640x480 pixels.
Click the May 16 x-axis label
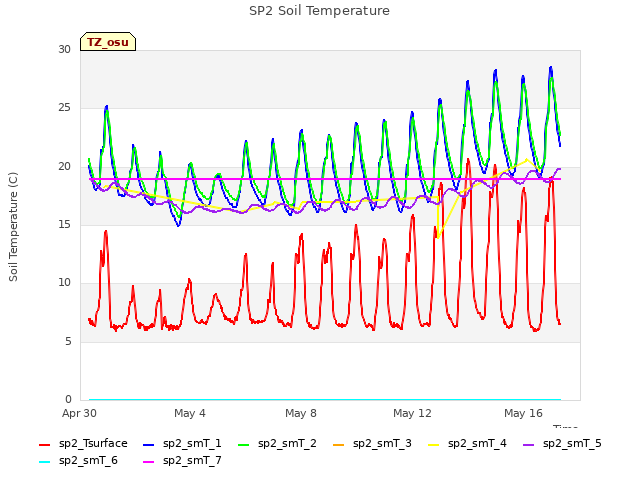523,413
